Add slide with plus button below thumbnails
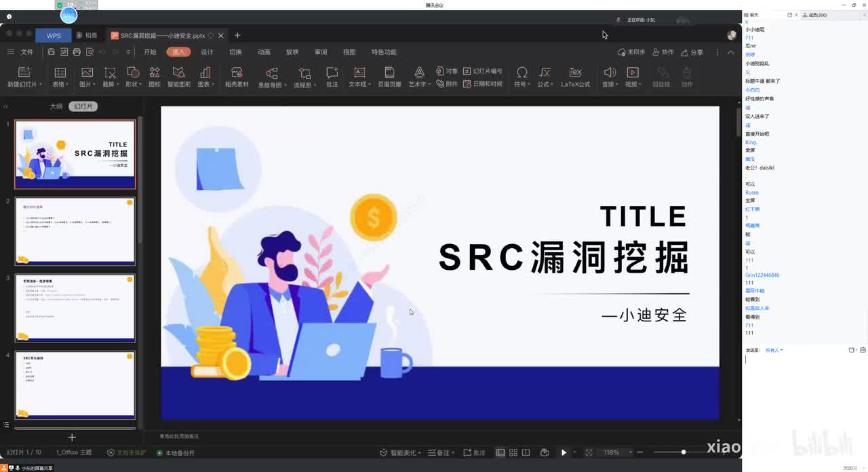The height and width of the screenshot is (472, 868). click(72, 437)
